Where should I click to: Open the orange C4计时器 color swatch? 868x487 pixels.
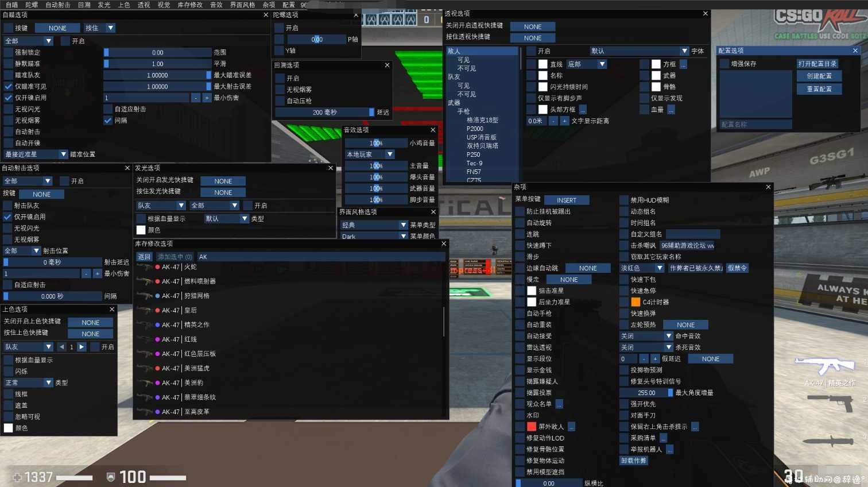click(635, 302)
